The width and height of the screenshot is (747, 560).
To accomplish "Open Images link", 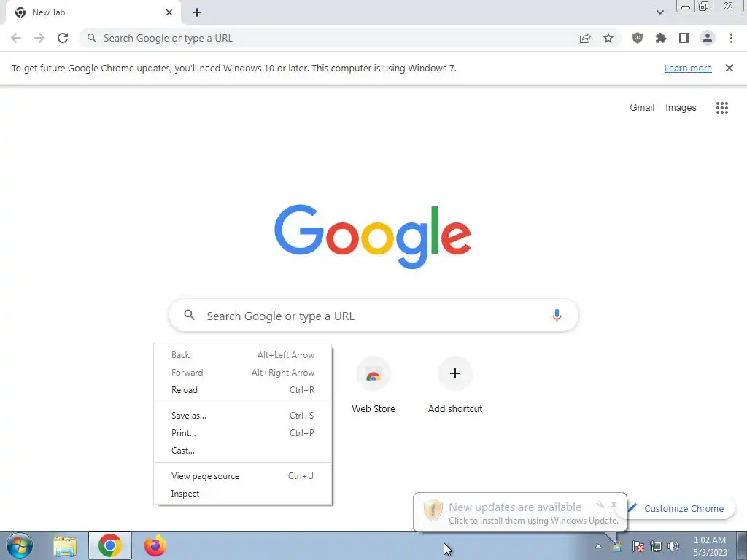I will (681, 108).
